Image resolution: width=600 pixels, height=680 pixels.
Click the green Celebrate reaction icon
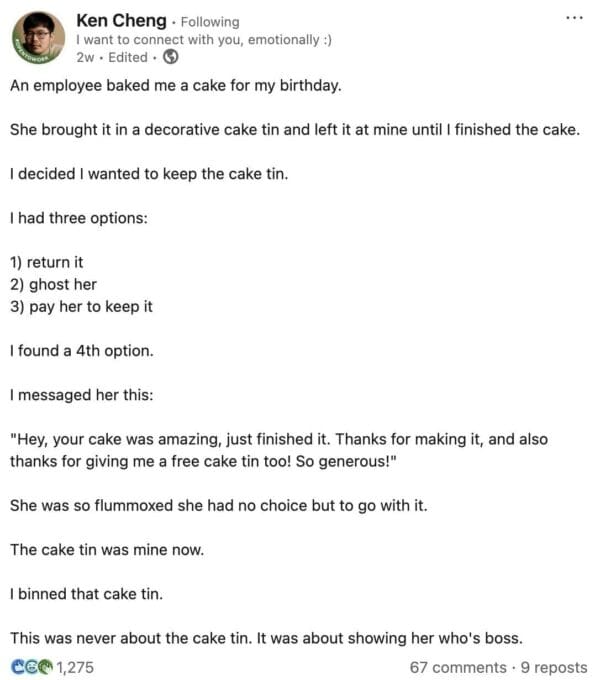(x=44, y=667)
